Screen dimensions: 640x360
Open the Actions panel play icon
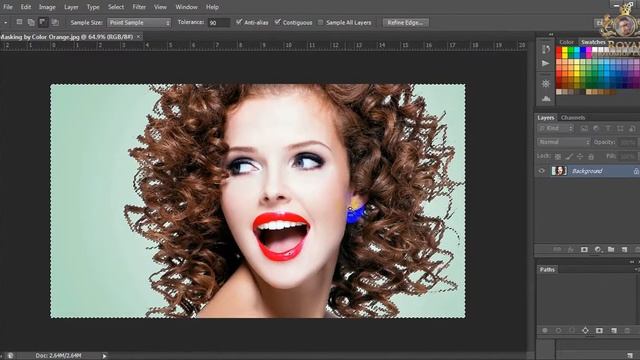(545, 64)
